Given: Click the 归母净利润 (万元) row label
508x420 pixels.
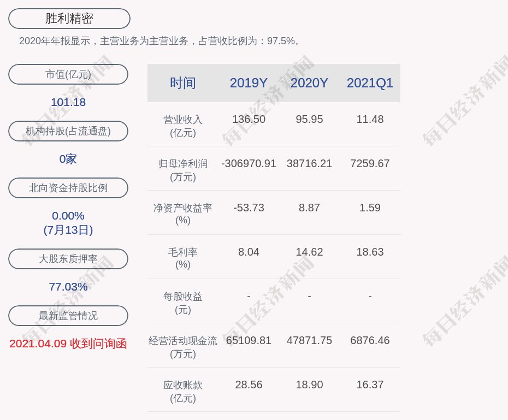Looking at the screenshot, I should click(183, 170).
